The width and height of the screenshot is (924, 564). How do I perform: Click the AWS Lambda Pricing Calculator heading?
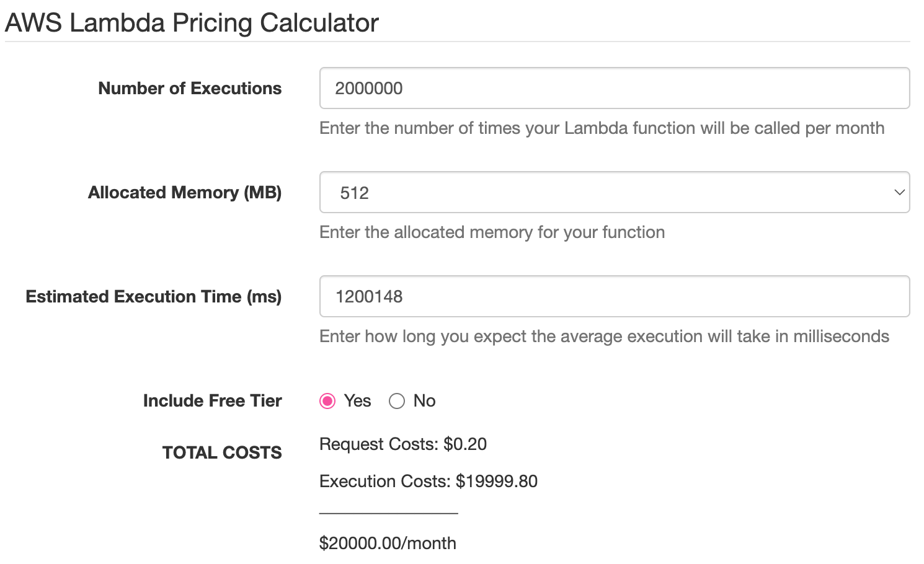coord(192,23)
